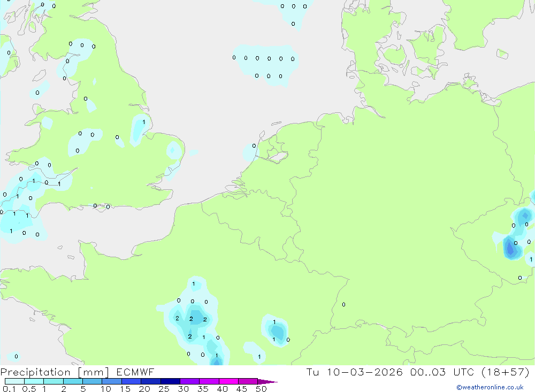This screenshot has height=392, width=535.
Task: Click the darkest blue rain cell near Czechia
Action: tap(510, 248)
